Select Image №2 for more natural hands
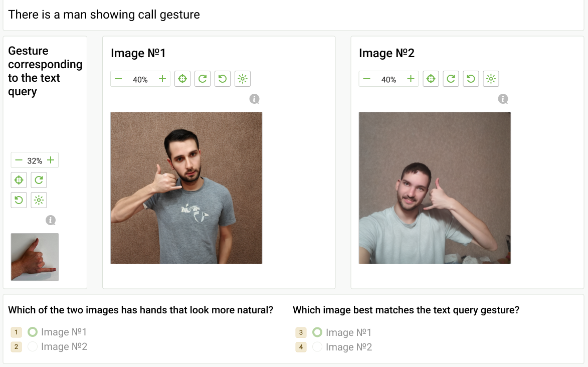The height and width of the screenshot is (367, 588). click(33, 346)
